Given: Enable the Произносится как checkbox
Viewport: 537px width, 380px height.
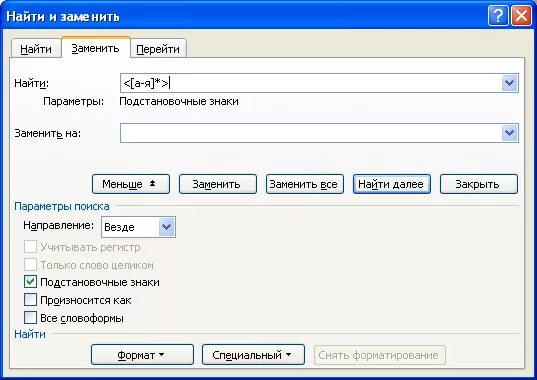Looking at the screenshot, I should coord(30,300).
